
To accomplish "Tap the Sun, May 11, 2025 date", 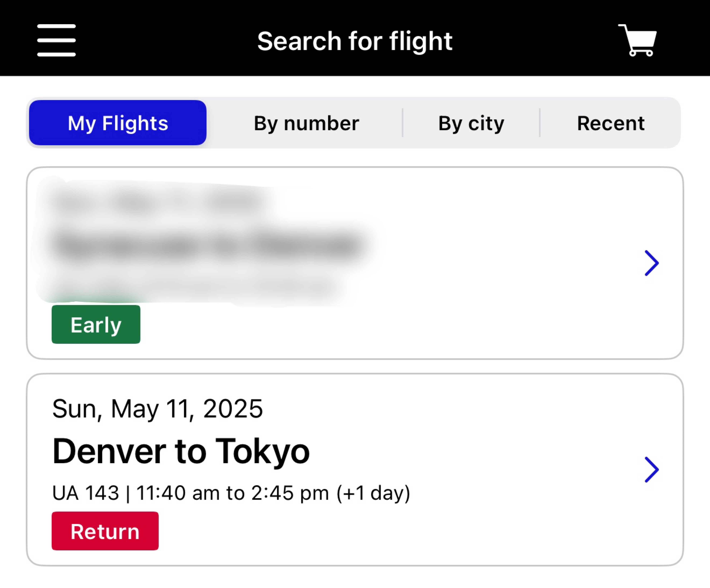I will 158,409.
